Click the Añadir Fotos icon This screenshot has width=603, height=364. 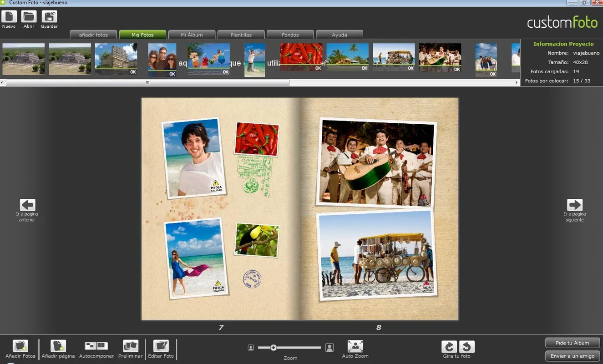(x=20, y=346)
